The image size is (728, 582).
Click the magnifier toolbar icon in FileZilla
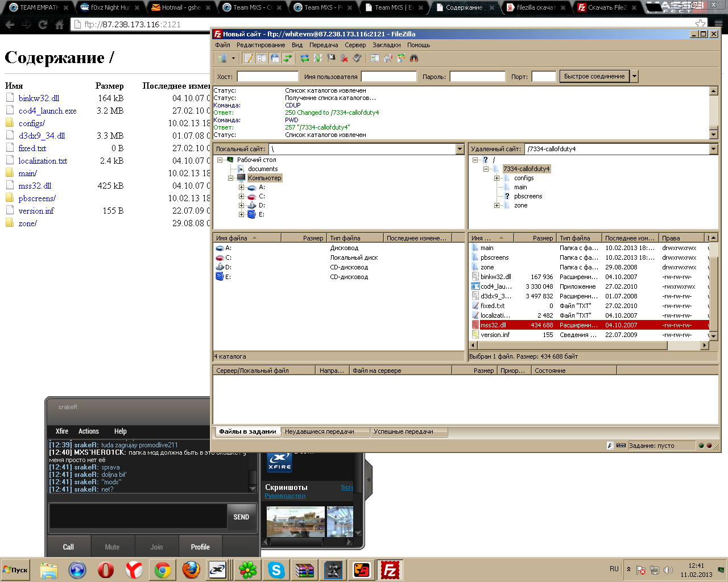(388, 58)
